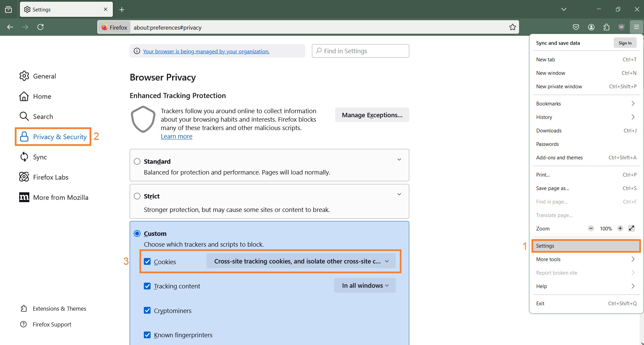Open the Learn more link
This screenshot has height=345, width=644.
point(176,136)
